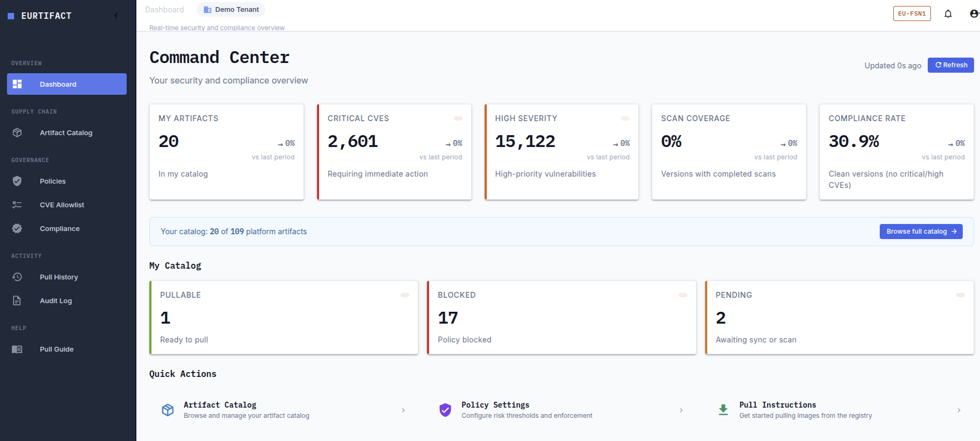Click the Audit Log document icon
The width and height of the screenshot is (980, 441).
tap(17, 300)
